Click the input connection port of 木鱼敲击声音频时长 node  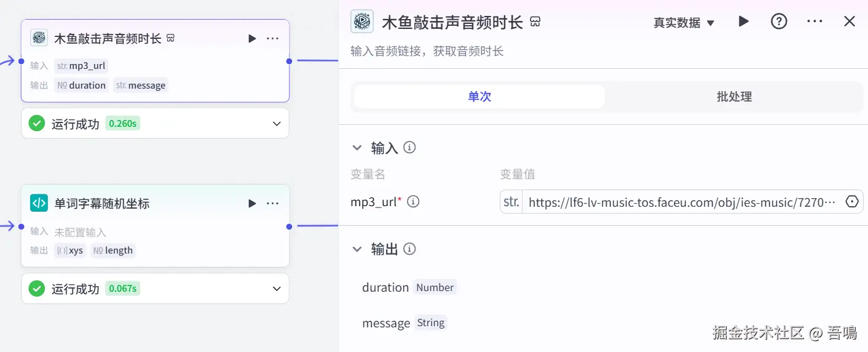(22, 61)
